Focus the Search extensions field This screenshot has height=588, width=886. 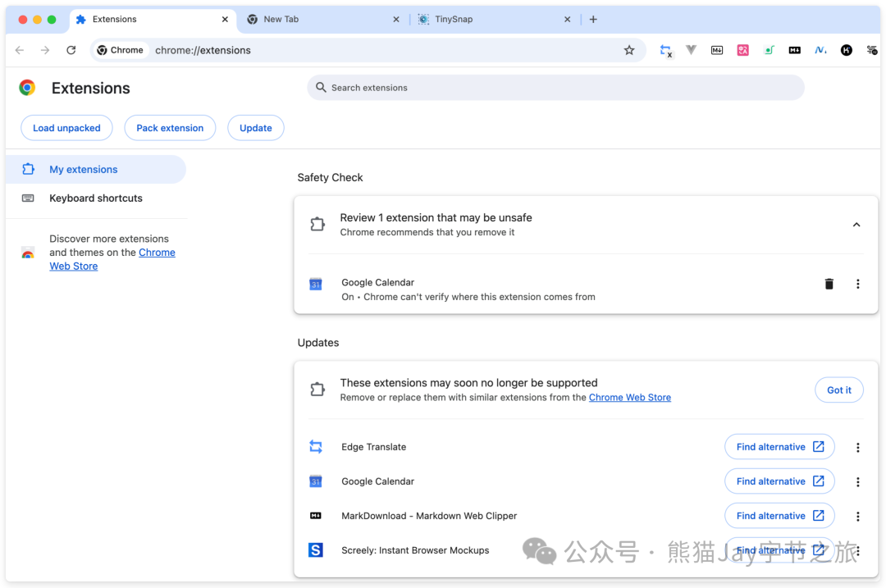(555, 88)
